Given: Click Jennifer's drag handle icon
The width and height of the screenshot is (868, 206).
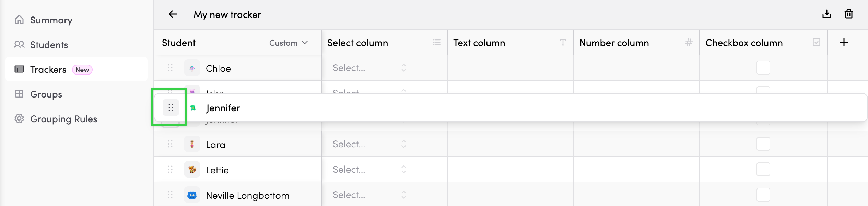Looking at the screenshot, I should coord(171,108).
